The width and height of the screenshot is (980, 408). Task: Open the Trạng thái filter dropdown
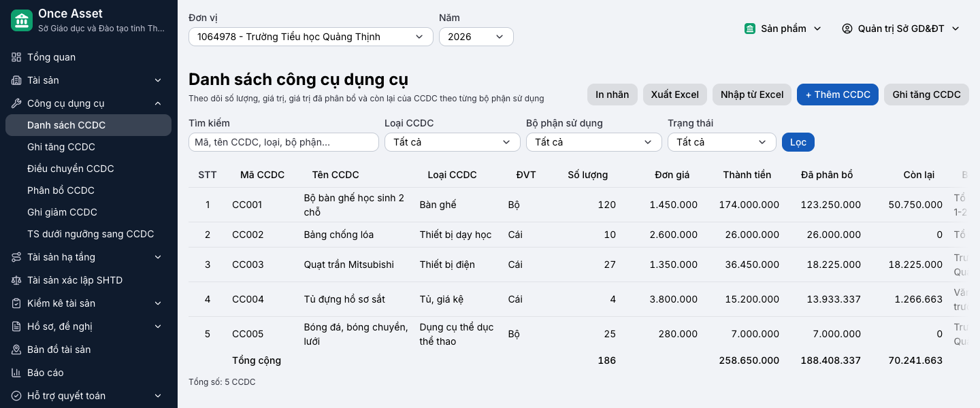(x=722, y=142)
